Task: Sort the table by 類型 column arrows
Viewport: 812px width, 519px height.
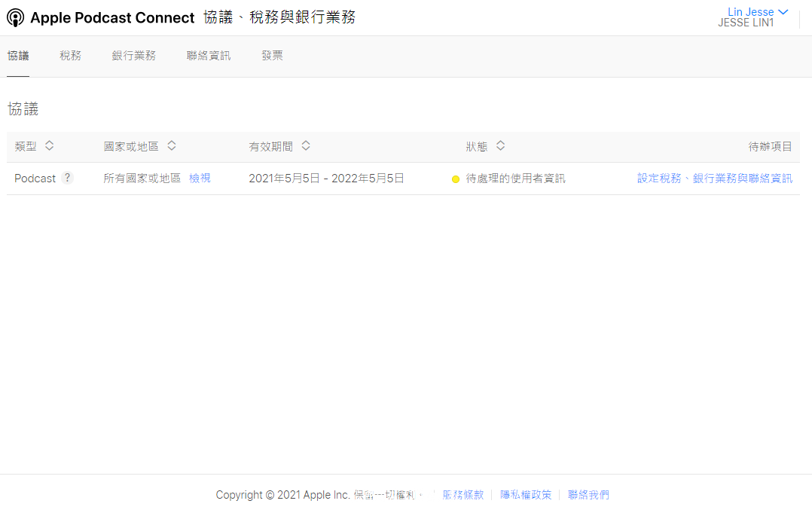Action: pos(49,145)
